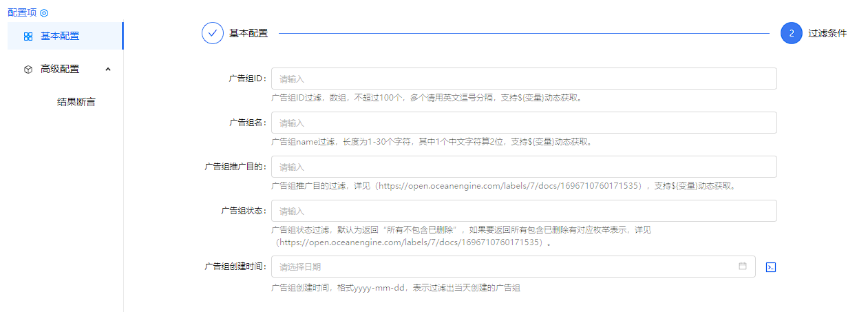This screenshot has height=312, width=868.
Task: Click the checkmark circle of step 基本配置
Action: [213, 33]
